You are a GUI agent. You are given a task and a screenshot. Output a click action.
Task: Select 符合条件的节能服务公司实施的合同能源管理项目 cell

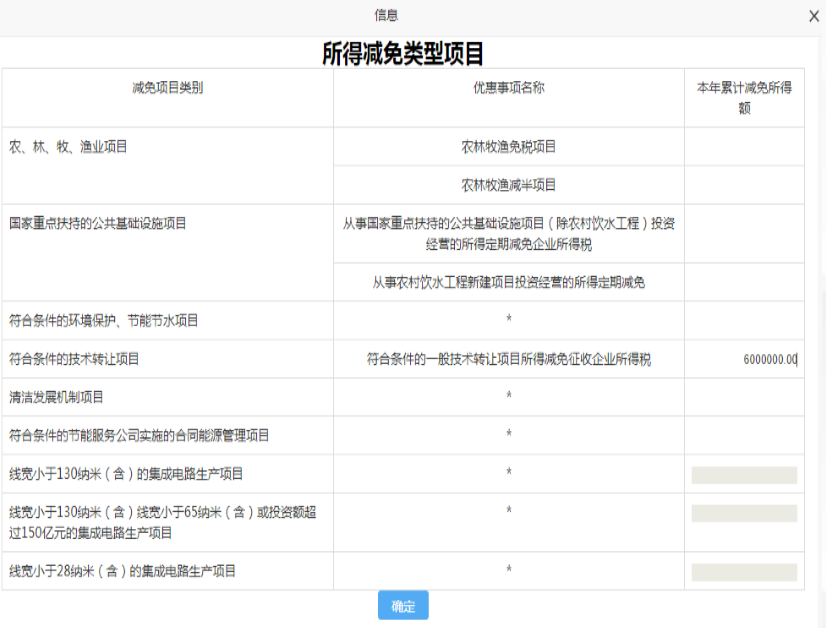click(x=168, y=435)
